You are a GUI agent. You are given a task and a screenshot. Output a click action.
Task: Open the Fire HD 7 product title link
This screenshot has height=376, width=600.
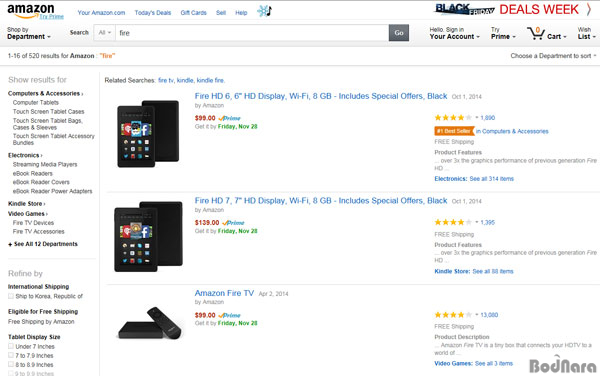pyautogui.click(x=321, y=201)
